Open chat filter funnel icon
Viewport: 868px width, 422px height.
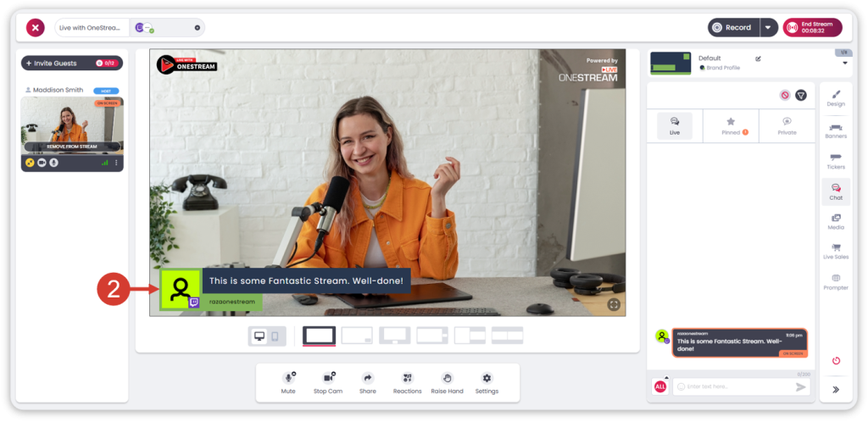[x=801, y=95]
